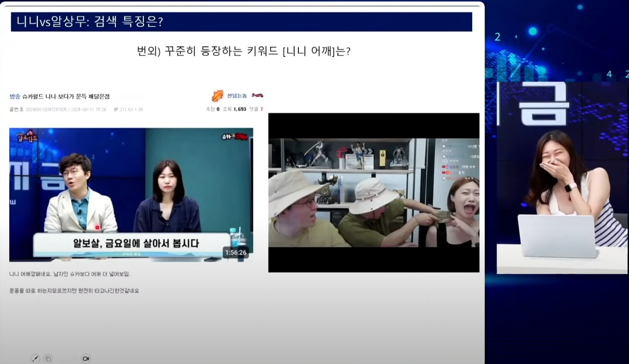Open post title 슈카월드 니니 보다가 문득 깨달은점
This screenshot has height=364, width=629.
66,96
